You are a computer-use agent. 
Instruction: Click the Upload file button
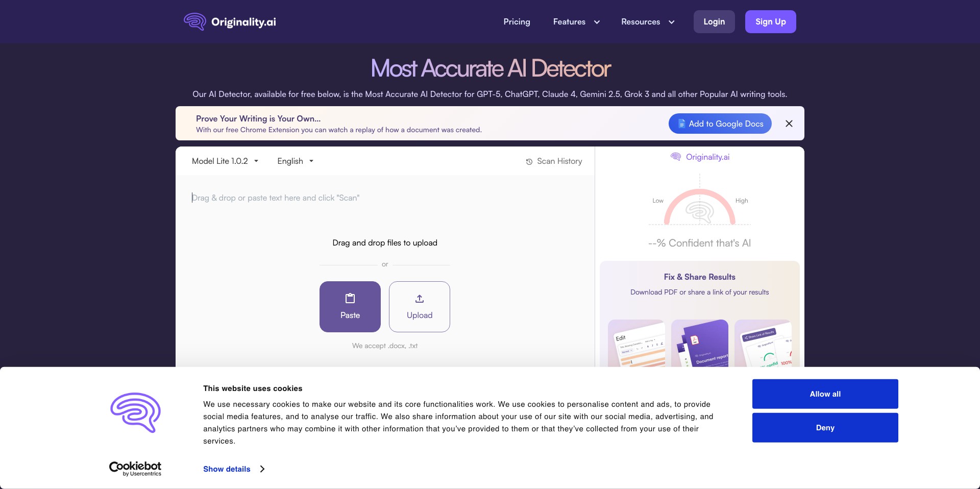[x=420, y=307]
